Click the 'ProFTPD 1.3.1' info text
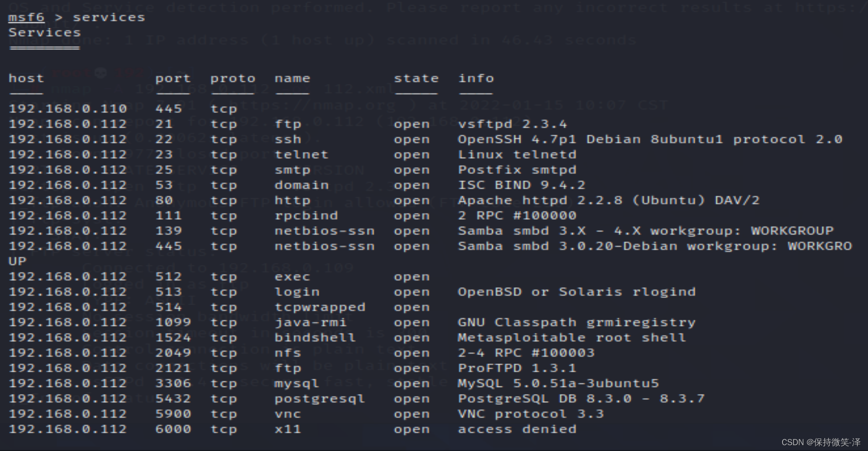This screenshot has width=868, height=451. point(517,368)
